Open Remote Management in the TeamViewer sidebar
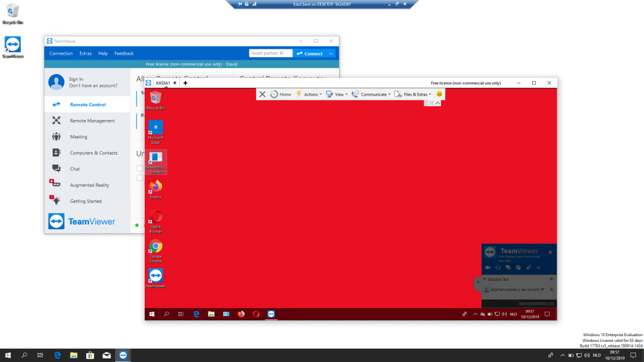Screen dimensions: 644x362 (x=87, y=121)
